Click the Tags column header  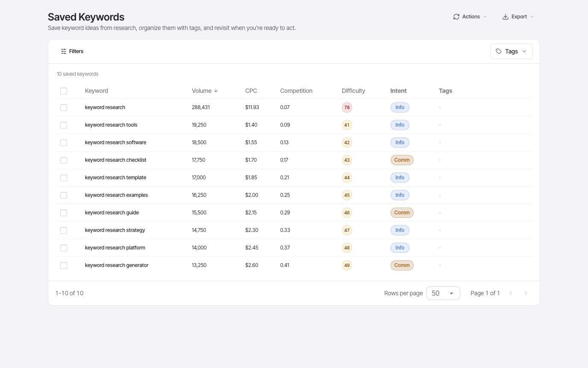[x=445, y=91]
